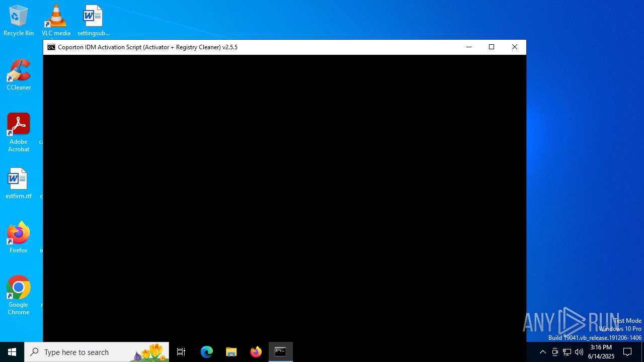Launch Microsoft Edge from taskbar
644x362 pixels.
click(207, 352)
